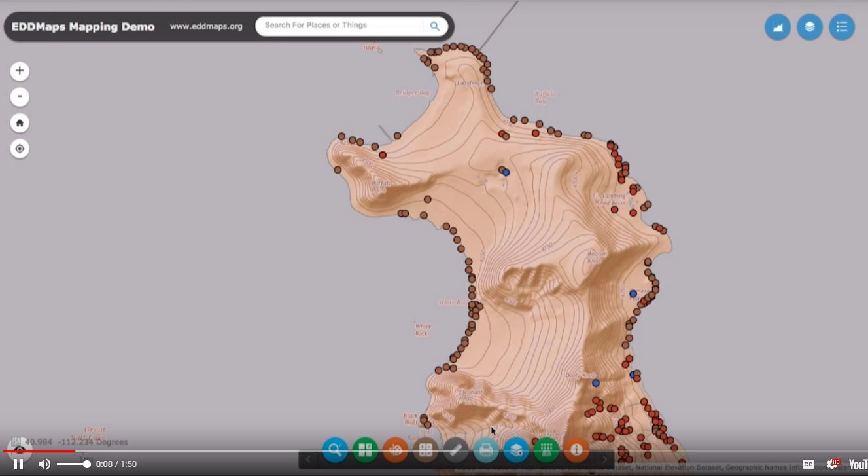Click the orange info button
This screenshot has height=476, width=868.
coord(576,450)
